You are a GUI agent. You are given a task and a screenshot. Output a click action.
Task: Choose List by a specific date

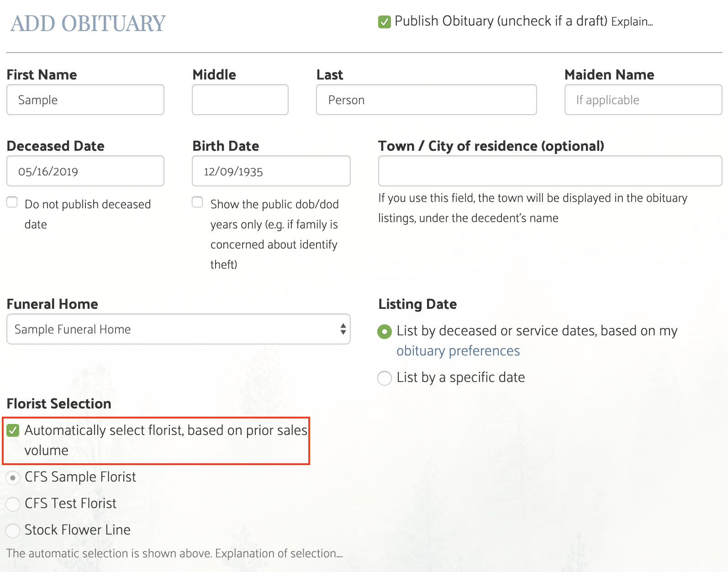(385, 378)
